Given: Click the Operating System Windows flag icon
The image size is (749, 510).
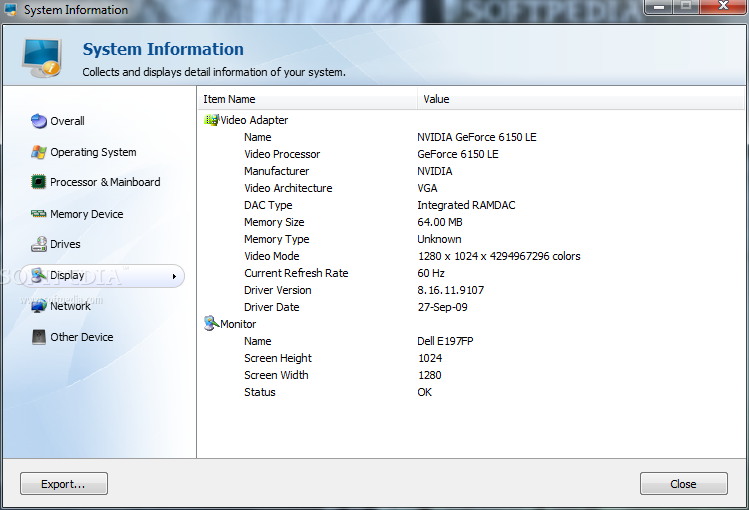Looking at the screenshot, I should 39,152.
